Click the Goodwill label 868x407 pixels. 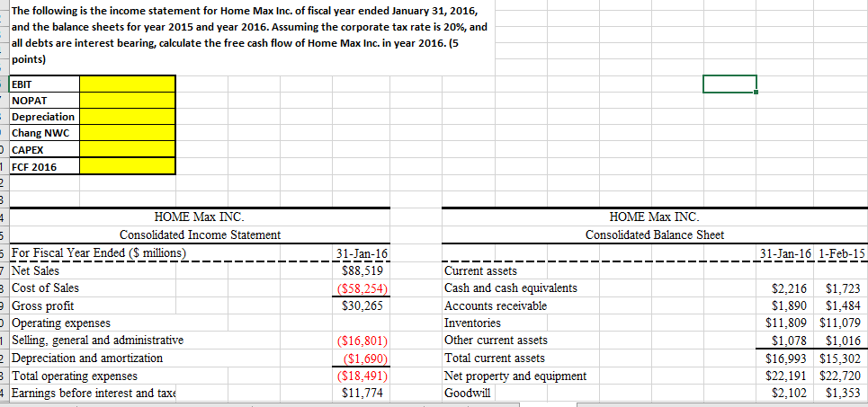pyautogui.click(x=467, y=394)
